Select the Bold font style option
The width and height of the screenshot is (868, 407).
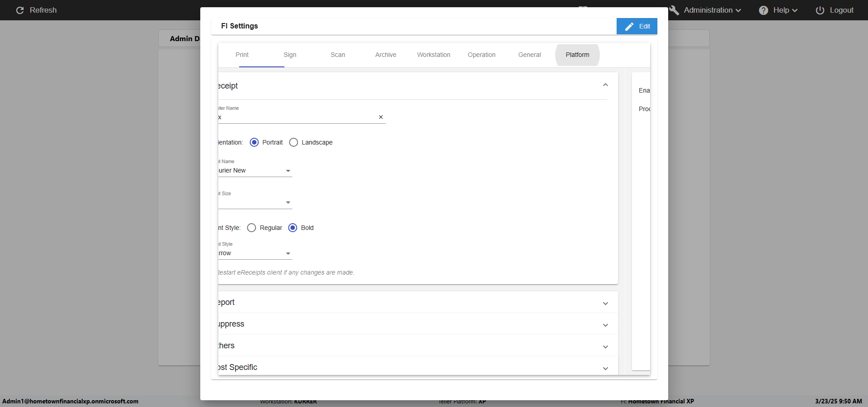tap(292, 228)
